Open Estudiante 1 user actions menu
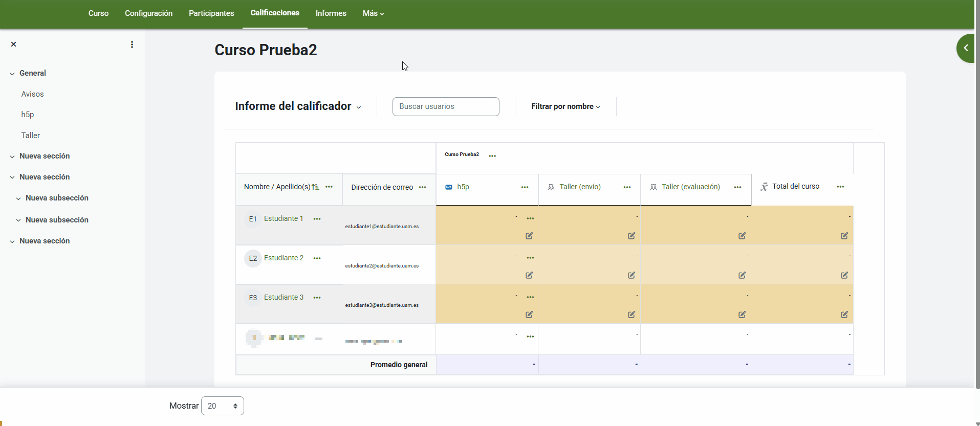This screenshot has width=980, height=426. pos(317,219)
